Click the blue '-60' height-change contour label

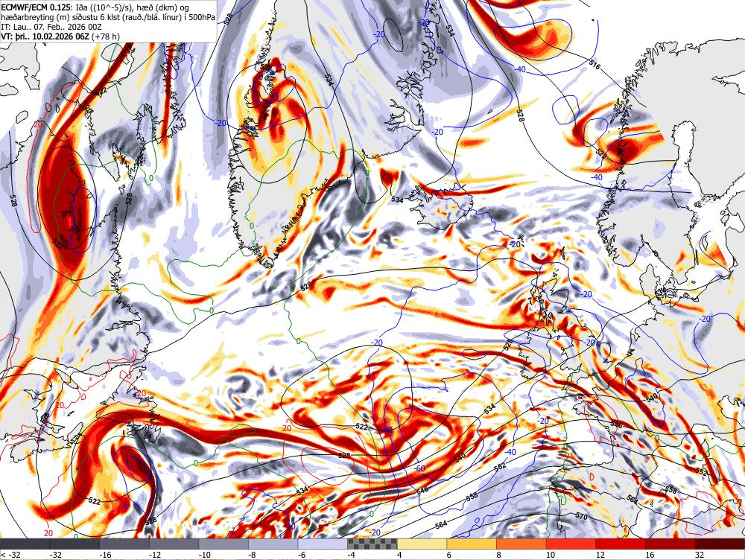pyautogui.click(x=419, y=469)
